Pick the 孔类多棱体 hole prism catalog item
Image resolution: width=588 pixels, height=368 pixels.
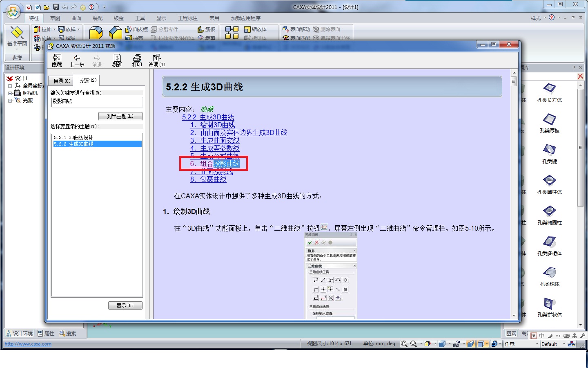pos(549,246)
